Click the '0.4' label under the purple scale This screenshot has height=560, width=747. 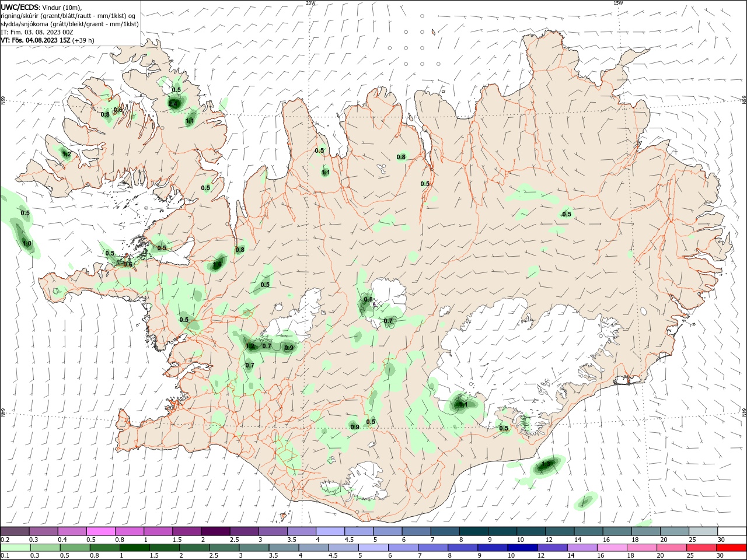(x=62, y=540)
